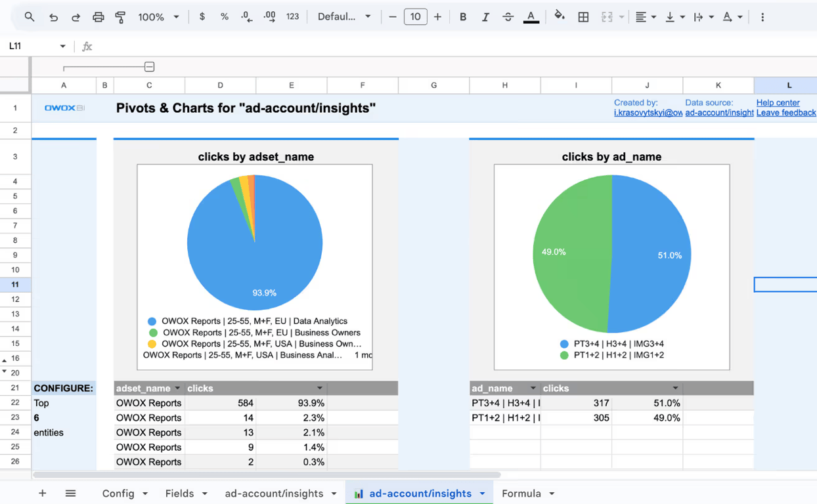The width and height of the screenshot is (817, 504).
Task: Switch to the first ad-account/insights sheet tab
Action: pyautogui.click(x=274, y=493)
